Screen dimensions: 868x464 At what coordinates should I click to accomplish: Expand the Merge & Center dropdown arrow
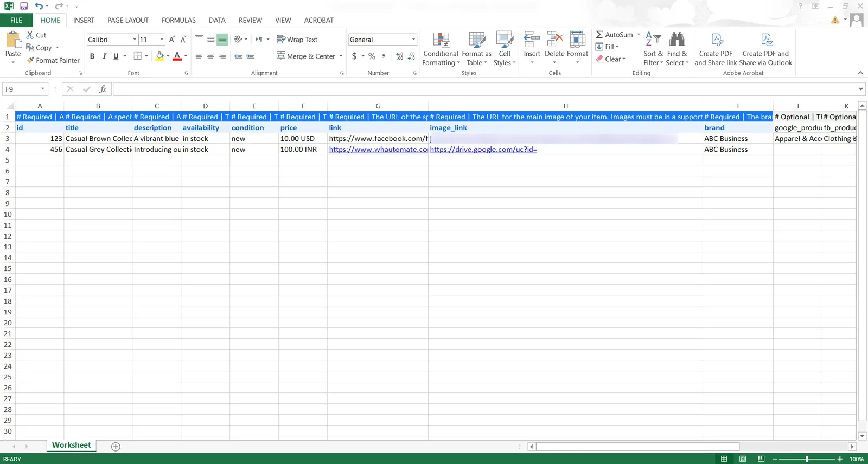click(341, 56)
